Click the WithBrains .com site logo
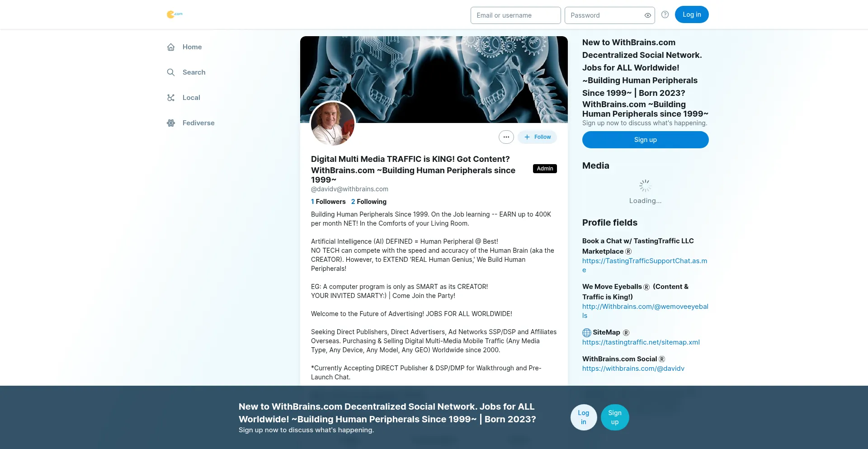This screenshot has height=449, width=868. point(175,14)
